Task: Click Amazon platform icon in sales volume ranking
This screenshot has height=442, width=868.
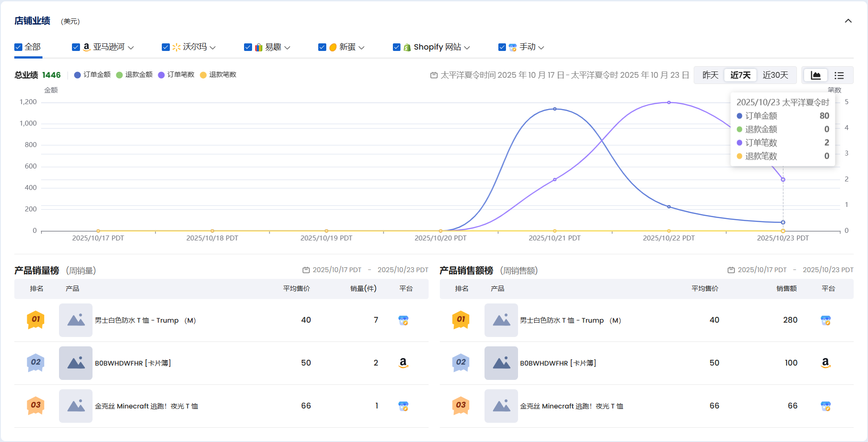Action: coord(403,363)
